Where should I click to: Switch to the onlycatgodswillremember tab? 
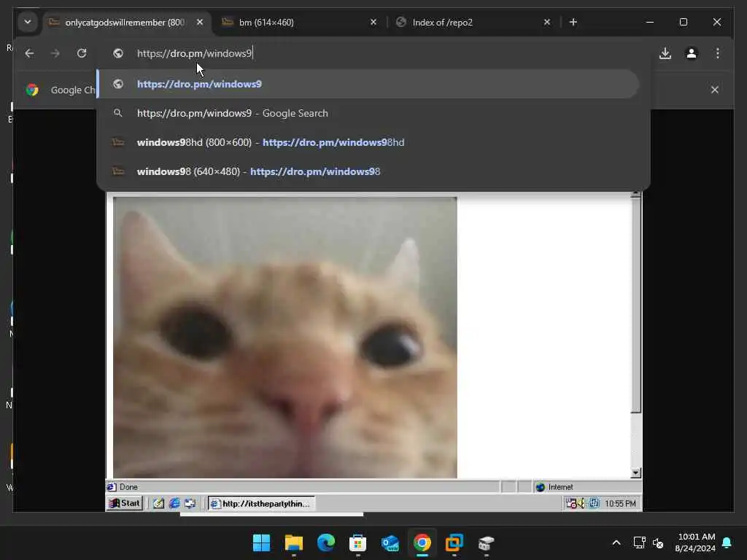tap(127, 23)
